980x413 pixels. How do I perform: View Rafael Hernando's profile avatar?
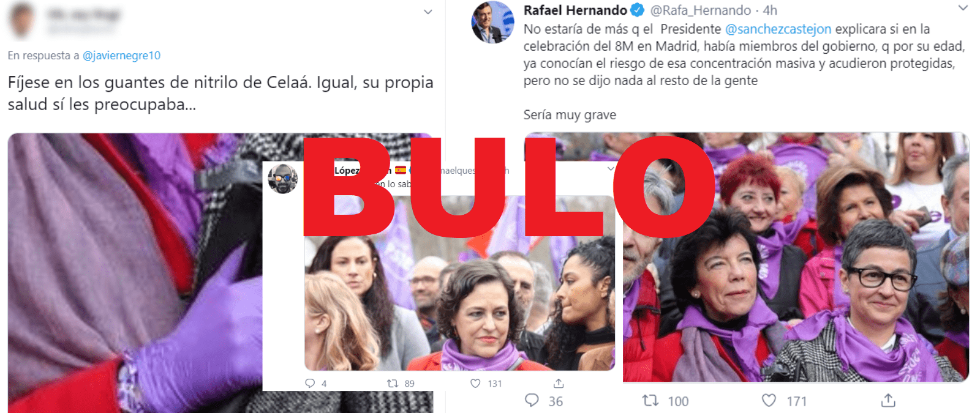tap(492, 23)
